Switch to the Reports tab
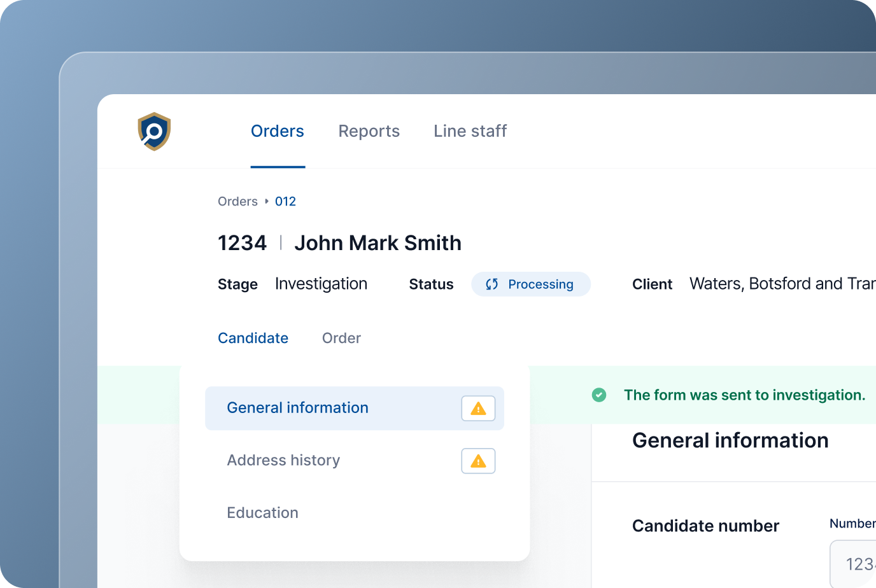876x588 pixels. point(369,131)
